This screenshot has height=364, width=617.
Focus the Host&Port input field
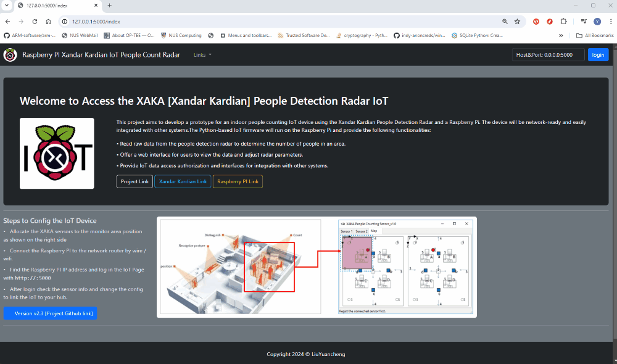[548, 55]
